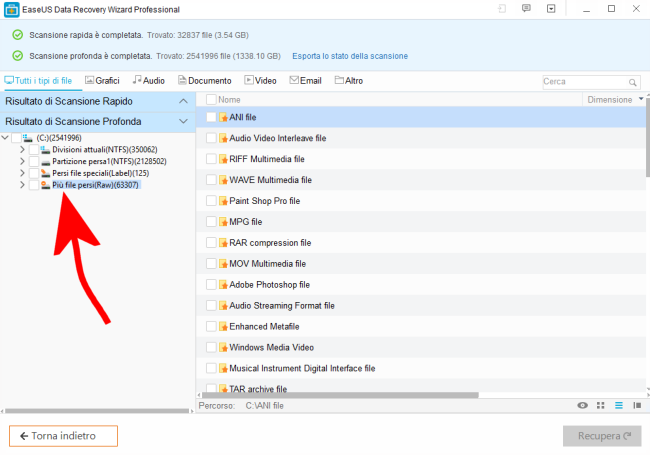Switch to detail pane view icon
Viewport: 650px width, 455px height.
637,405
